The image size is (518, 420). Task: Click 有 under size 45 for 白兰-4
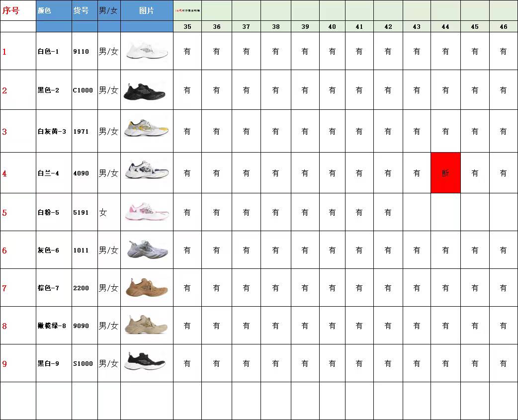[x=475, y=173]
